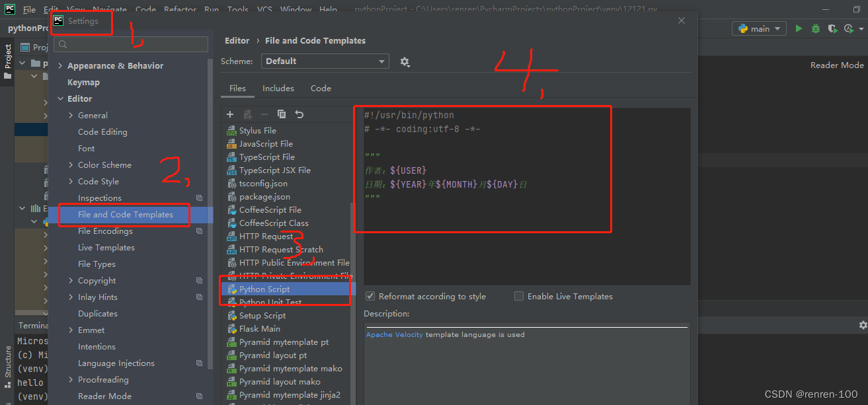Viewport: 868px width, 405px height.
Task: Open the Help menu in PyCharm
Action: click(x=328, y=10)
